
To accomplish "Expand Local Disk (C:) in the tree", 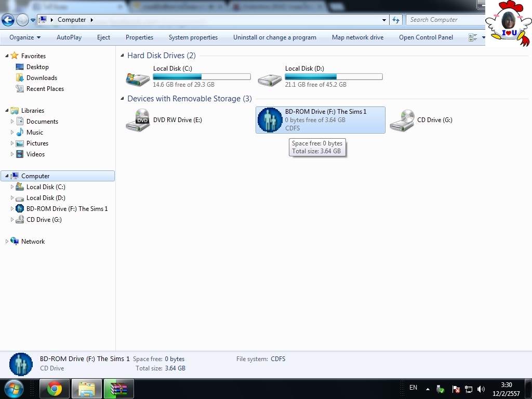I will point(12,187).
